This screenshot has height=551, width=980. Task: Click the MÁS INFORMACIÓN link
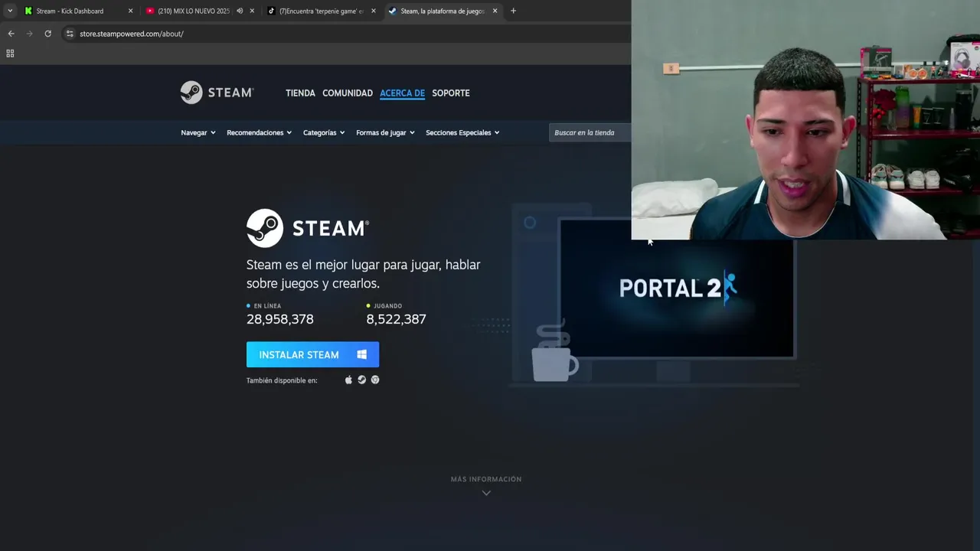pyautogui.click(x=486, y=479)
